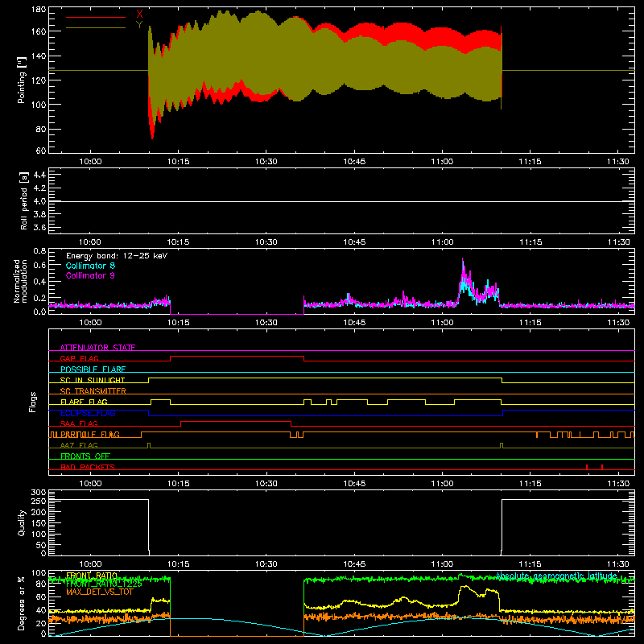This screenshot has width=644, height=644.
Task: Click the 11:00 time label under the Roll period plot
Action: pyautogui.click(x=442, y=242)
